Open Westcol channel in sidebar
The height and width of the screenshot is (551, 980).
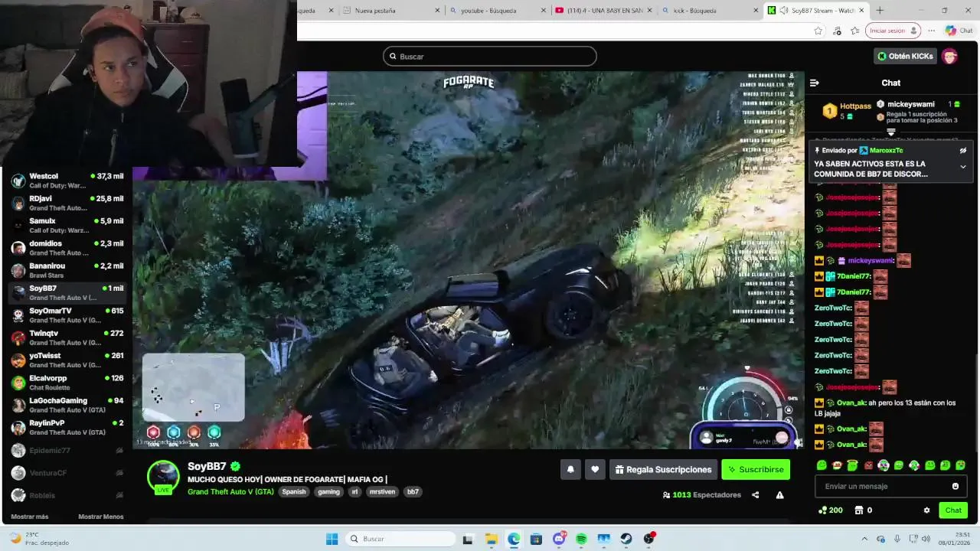click(67, 181)
